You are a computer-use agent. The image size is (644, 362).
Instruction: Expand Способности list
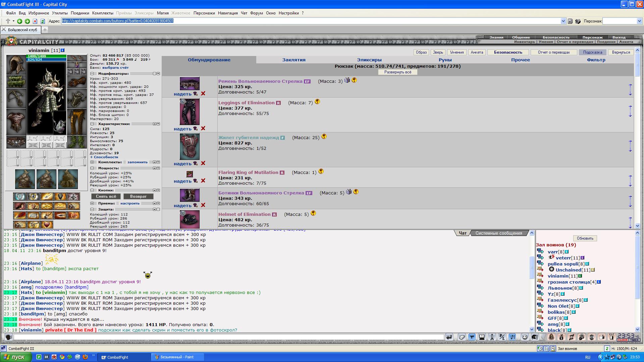coord(104,157)
